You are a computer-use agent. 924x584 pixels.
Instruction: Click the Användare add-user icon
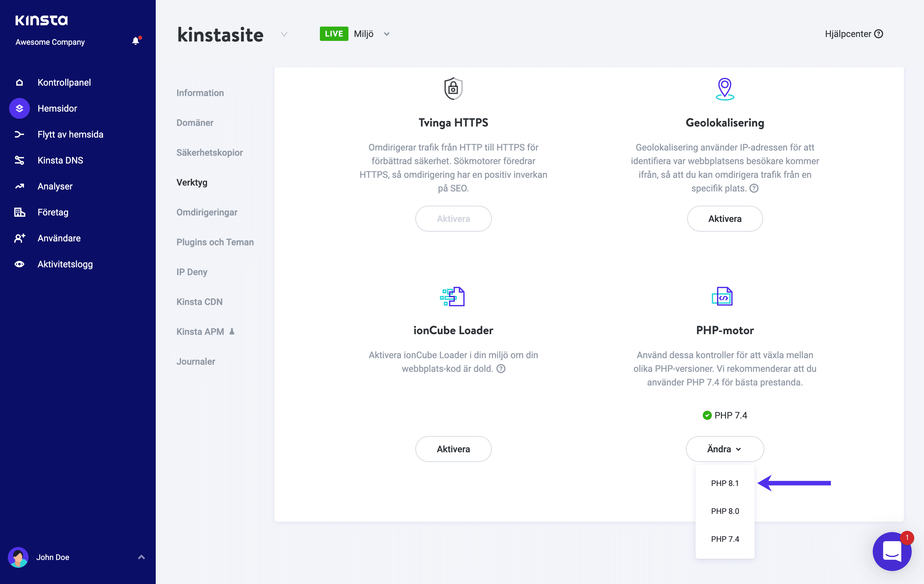pos(19,238)
